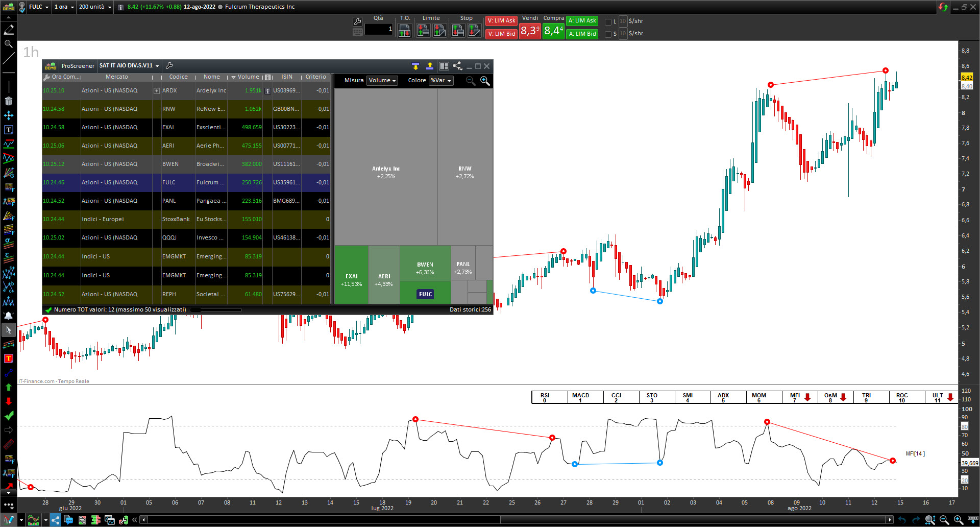The height and width of the screenshot is (527, 980).
Task: Toggle the STO indicator button
Action: pos(657,397)
